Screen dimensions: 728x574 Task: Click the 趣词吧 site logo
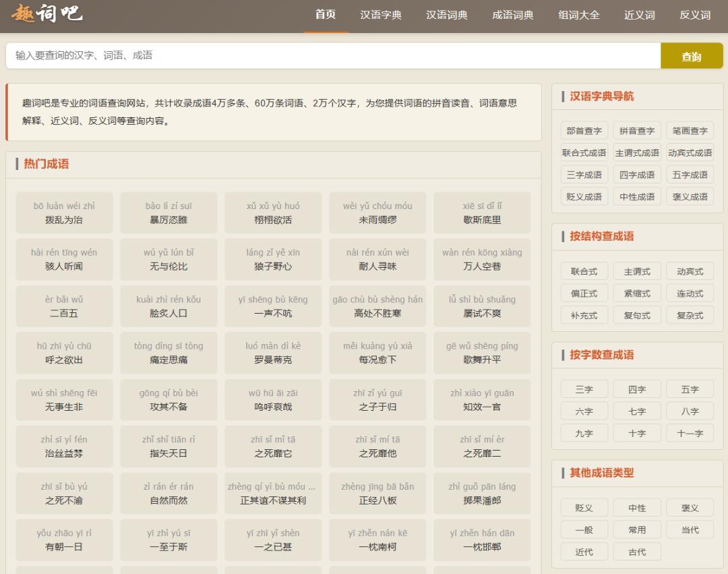coord(47,13)
